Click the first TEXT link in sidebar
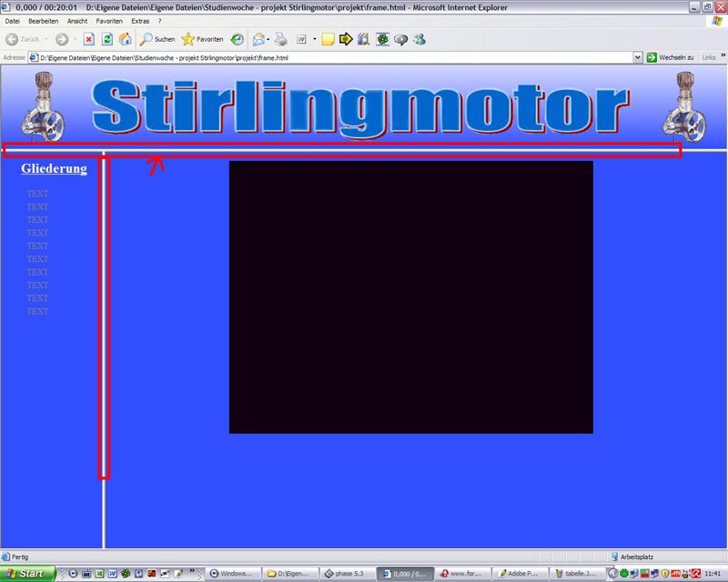This screenshot has height=582, width=728. point(37,194)
